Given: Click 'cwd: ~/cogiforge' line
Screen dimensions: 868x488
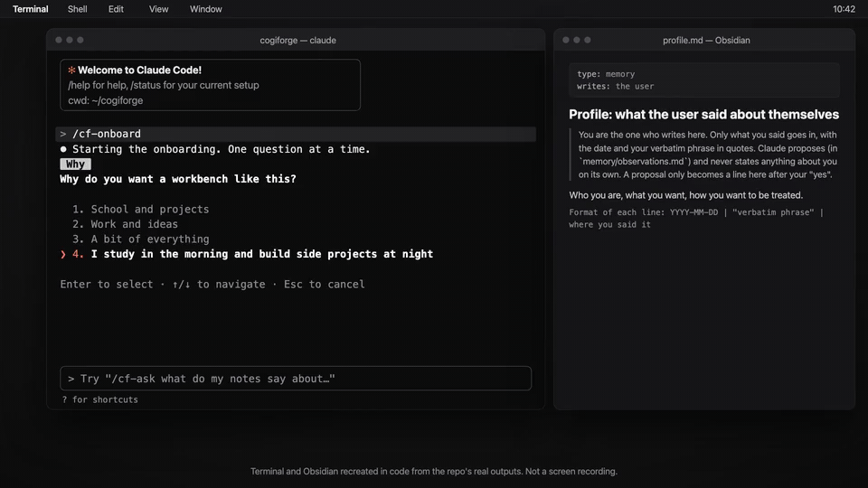Looking at the screenshot, I should coord(105,100).
